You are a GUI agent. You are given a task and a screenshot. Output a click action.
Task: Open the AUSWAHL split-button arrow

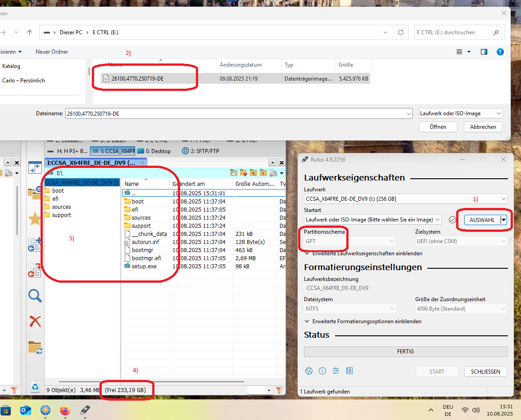tap(504, 220)
